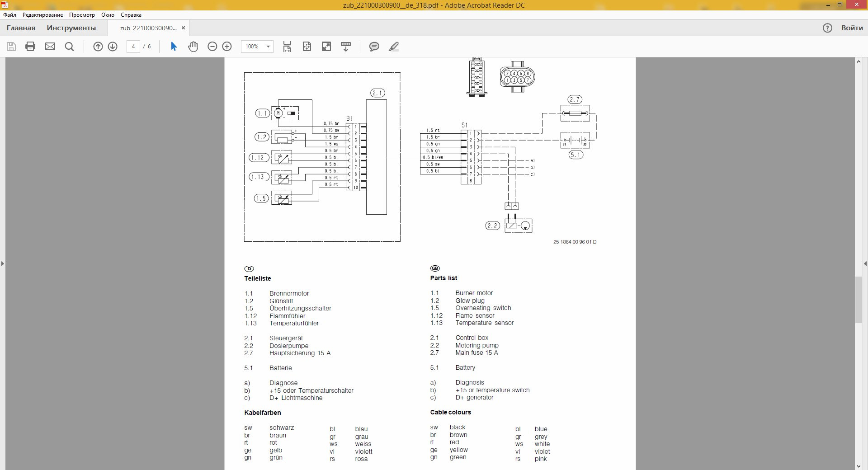Open the Find text magnifier tool

point(69,47)
